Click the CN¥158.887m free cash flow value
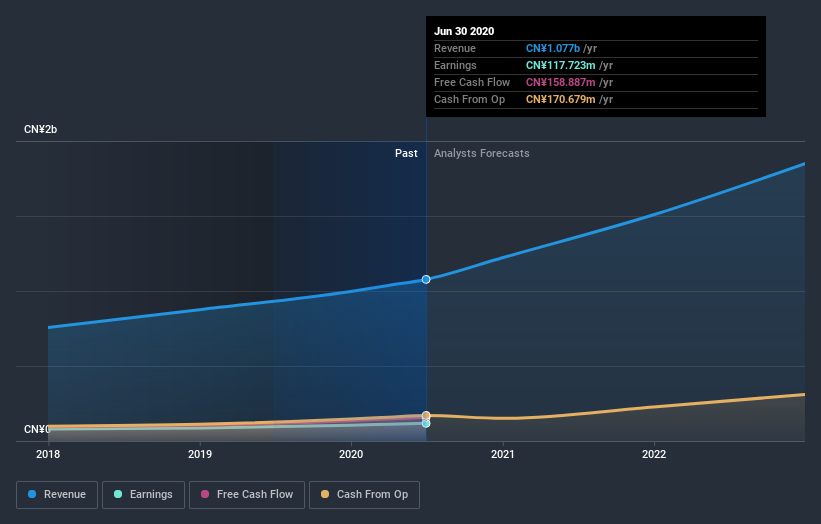Screen dimensions: 821x524 pyautogui.click(x=561, y=82)
